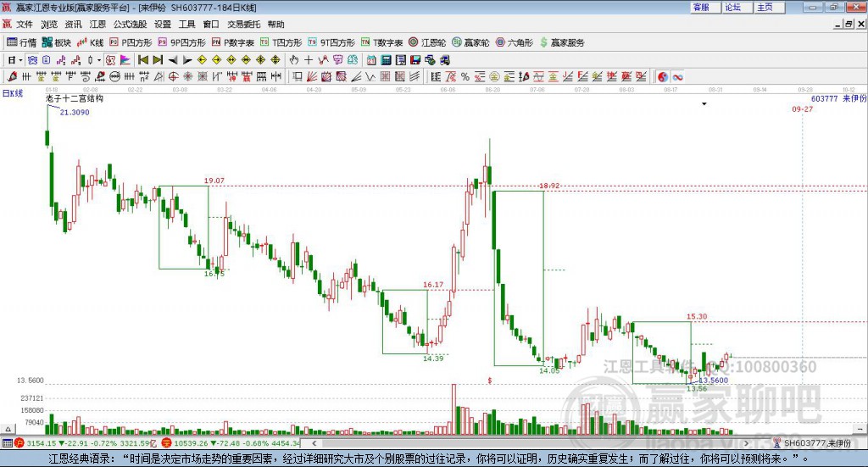Click the black left arrow icon
The height and width of the screenshot is (467, 868).
pos(173,60)
